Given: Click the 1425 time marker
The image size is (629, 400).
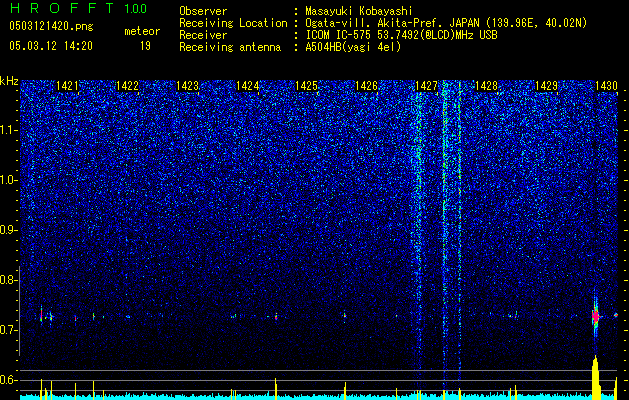Looking at the screenshot, I should [x=306, y=86].
